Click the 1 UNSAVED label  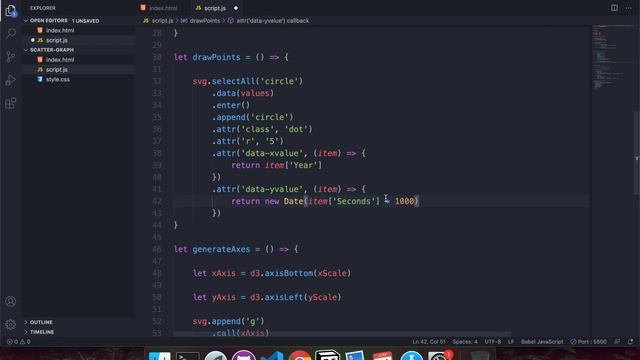[85, 21]
